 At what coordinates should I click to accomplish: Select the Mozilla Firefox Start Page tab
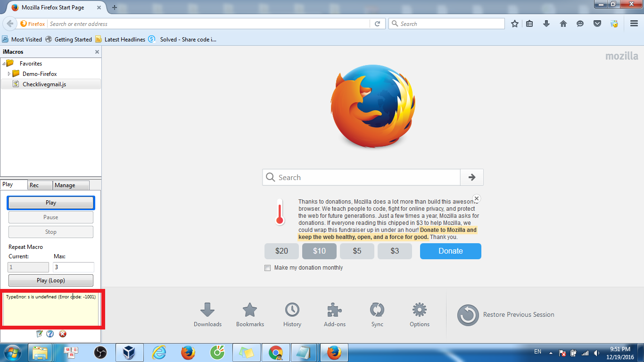(55, 8)
